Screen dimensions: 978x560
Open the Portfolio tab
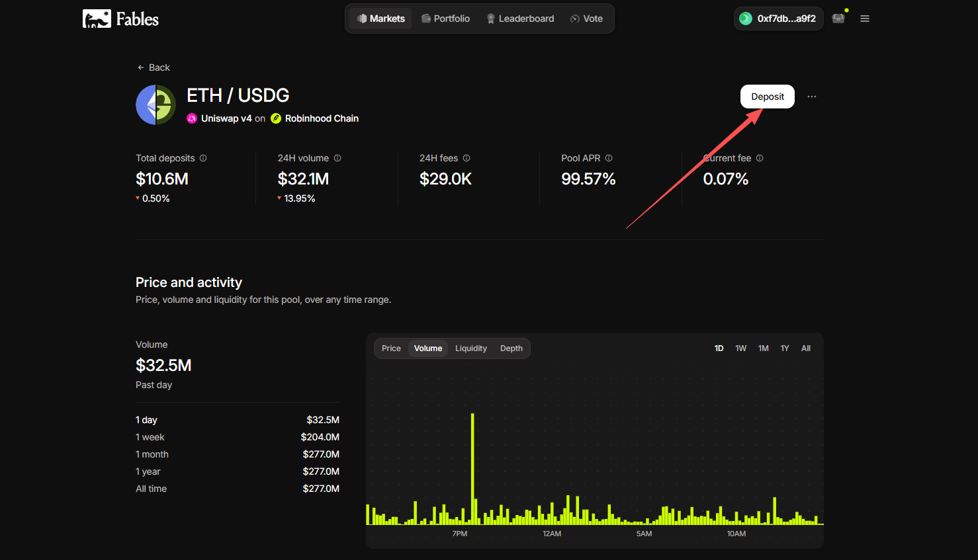[446, 19]
